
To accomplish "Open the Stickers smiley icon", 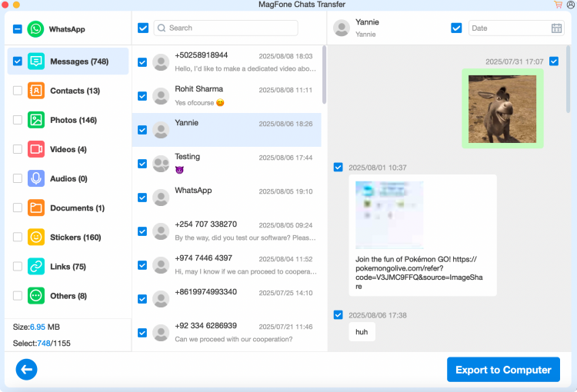I will (x=36, y=238).
